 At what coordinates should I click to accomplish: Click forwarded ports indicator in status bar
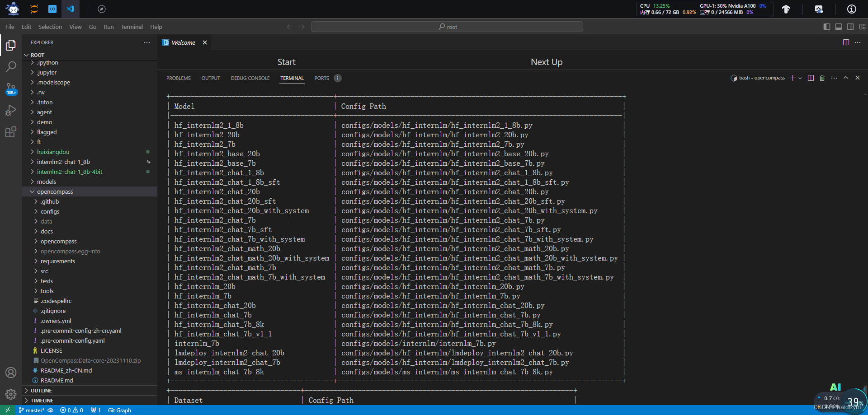click(x=96, y=410)
